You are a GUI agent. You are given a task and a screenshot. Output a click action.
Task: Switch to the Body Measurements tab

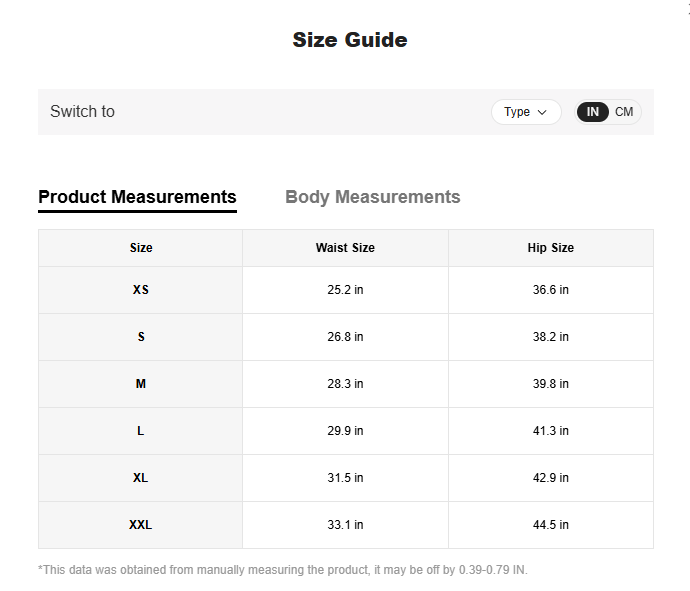click(372, 197)
